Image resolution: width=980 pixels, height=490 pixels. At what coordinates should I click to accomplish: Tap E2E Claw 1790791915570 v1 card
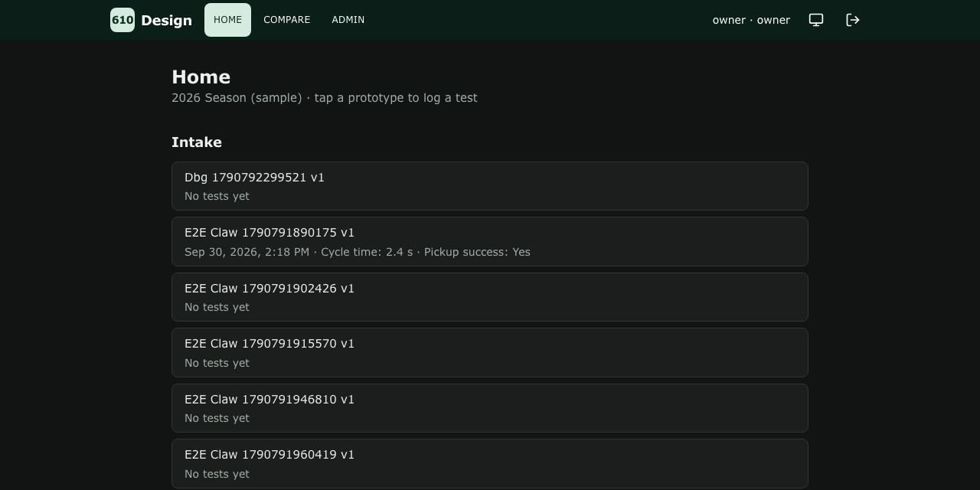click(x=490, y=353)
